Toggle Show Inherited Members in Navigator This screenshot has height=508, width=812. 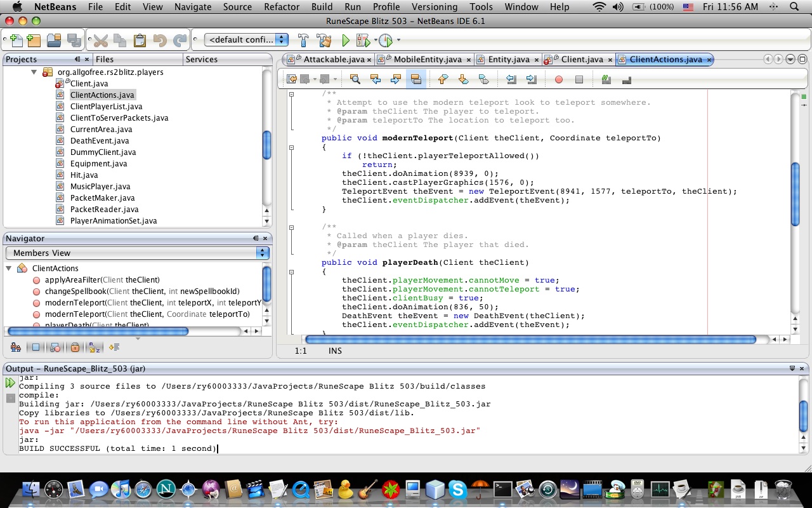coord(16,347)
